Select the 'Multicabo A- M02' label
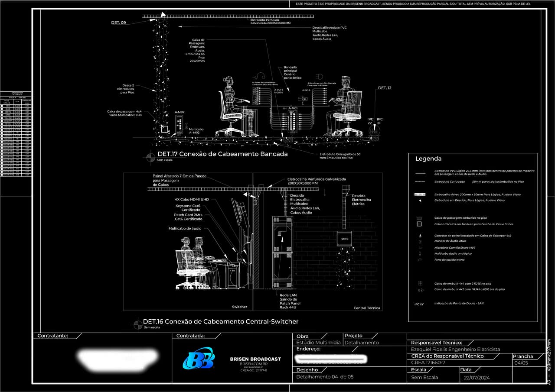The image size is (555, 392). click(x=196, y=131)
